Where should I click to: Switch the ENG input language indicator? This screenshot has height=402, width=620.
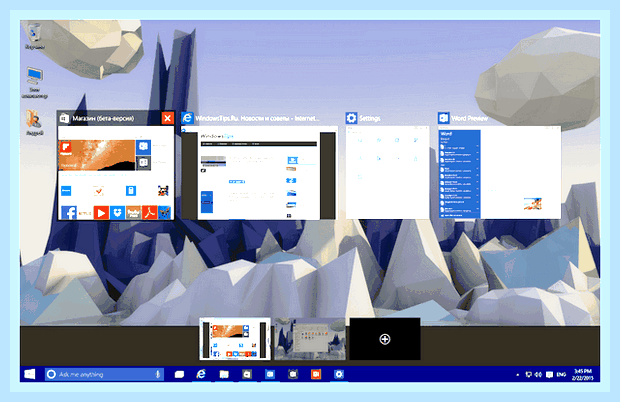click(561, 374)
